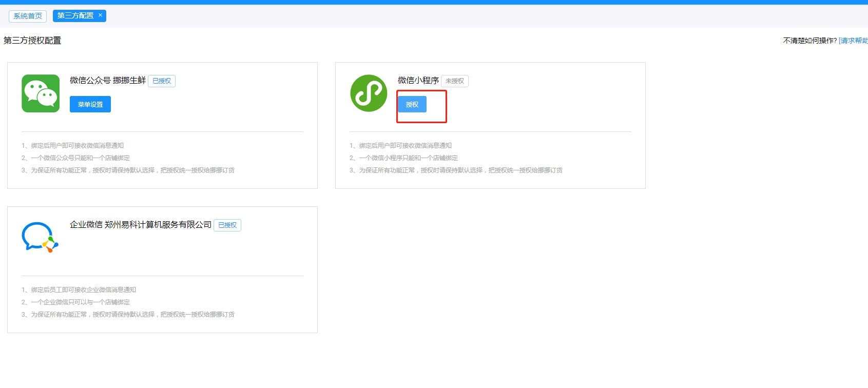Switch to the 系统首页 tab

[x=28, y=16]
